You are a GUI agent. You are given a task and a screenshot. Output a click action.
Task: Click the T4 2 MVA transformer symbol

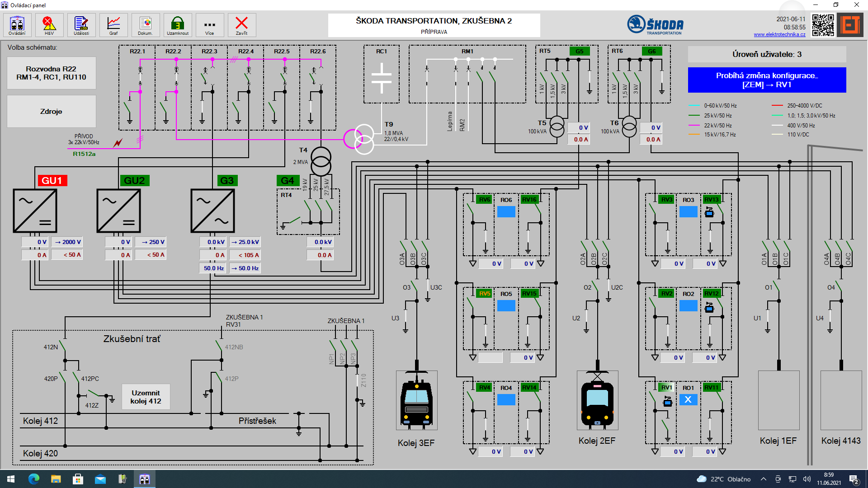[321, 161]
